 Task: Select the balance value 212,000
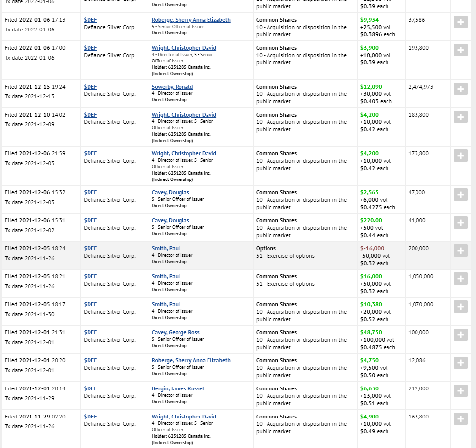tap(418, 388)
